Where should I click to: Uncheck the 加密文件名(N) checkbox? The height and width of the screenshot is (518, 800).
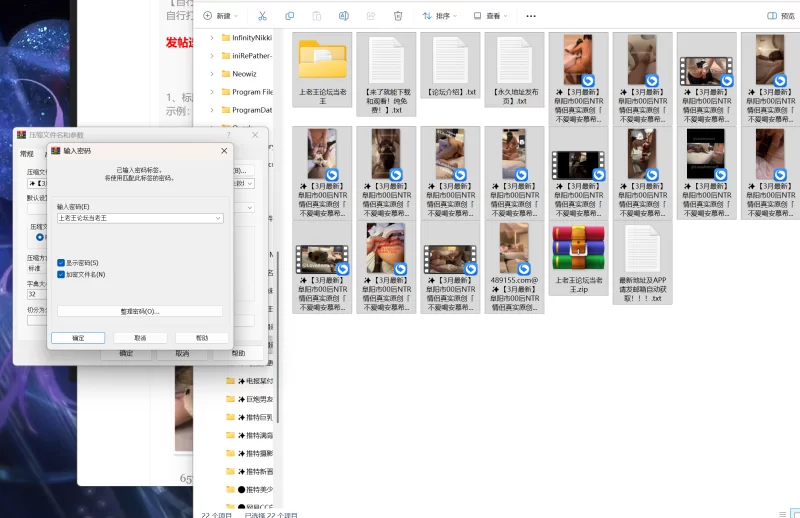(x=61, y=274)
